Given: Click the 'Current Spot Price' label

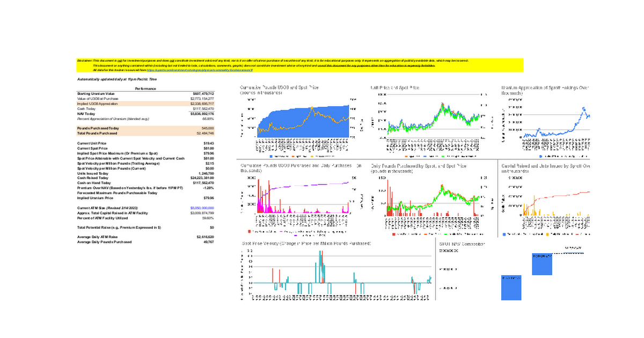Looking at the screenshot, I should (91, 149).
